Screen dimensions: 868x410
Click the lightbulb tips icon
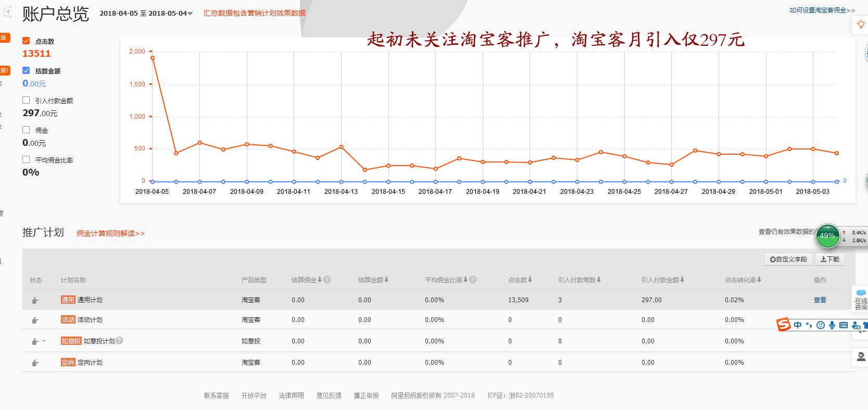click(x=861, y=24)
